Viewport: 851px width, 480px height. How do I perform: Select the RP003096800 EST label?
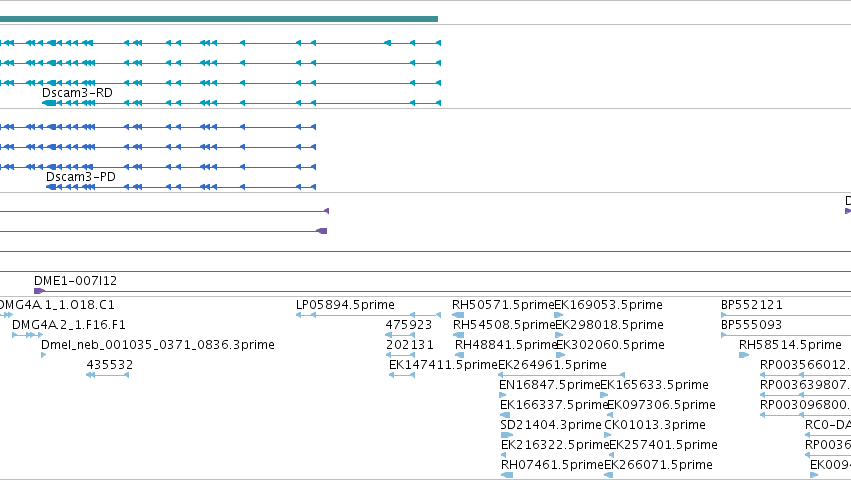pos(804,405)
